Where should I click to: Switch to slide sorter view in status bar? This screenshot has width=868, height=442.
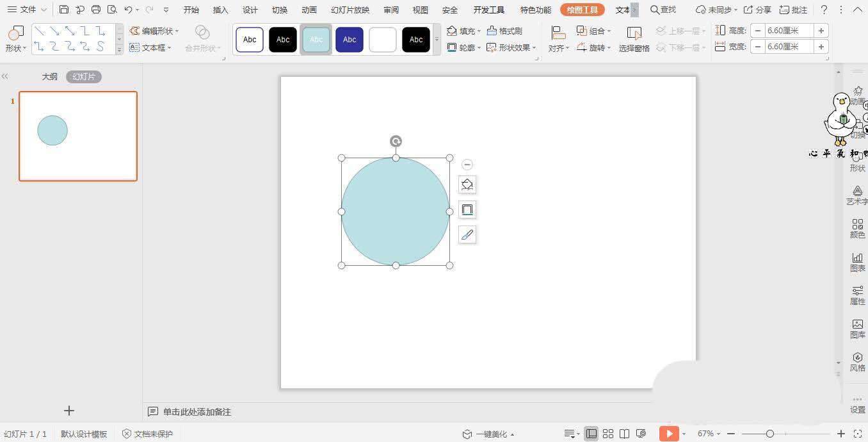[x=608, y=434]
